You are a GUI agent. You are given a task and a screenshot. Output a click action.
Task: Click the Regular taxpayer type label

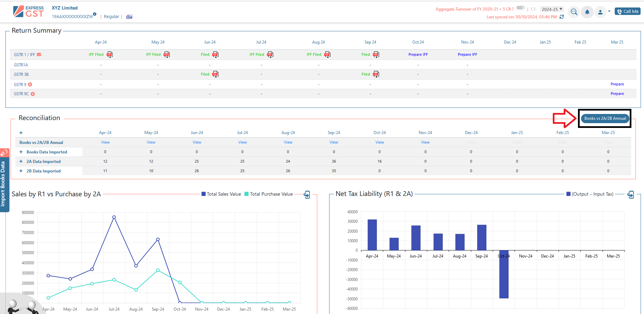[x=111, y=17]
